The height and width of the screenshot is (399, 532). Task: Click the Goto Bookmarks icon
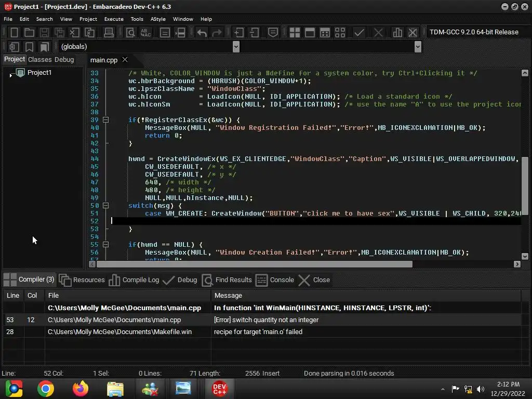pyautogui.click(x=45, y=47)
